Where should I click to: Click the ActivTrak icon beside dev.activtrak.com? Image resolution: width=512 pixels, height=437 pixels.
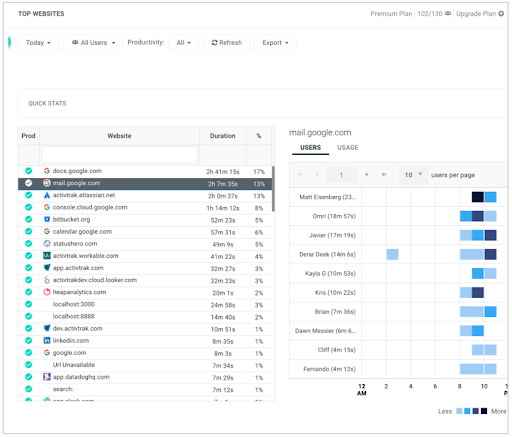pyautogui.click(x=47, y=328)
